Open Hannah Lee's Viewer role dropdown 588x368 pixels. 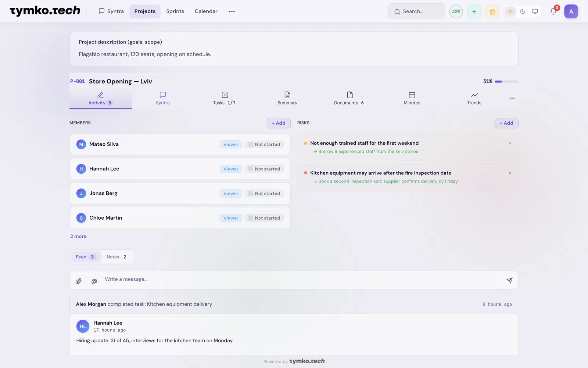tap(231, 169)
